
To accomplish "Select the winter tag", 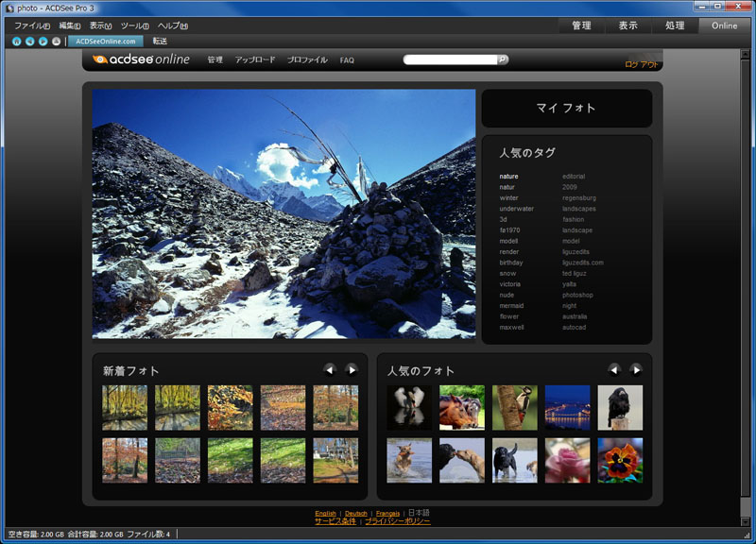I will 508,198.
